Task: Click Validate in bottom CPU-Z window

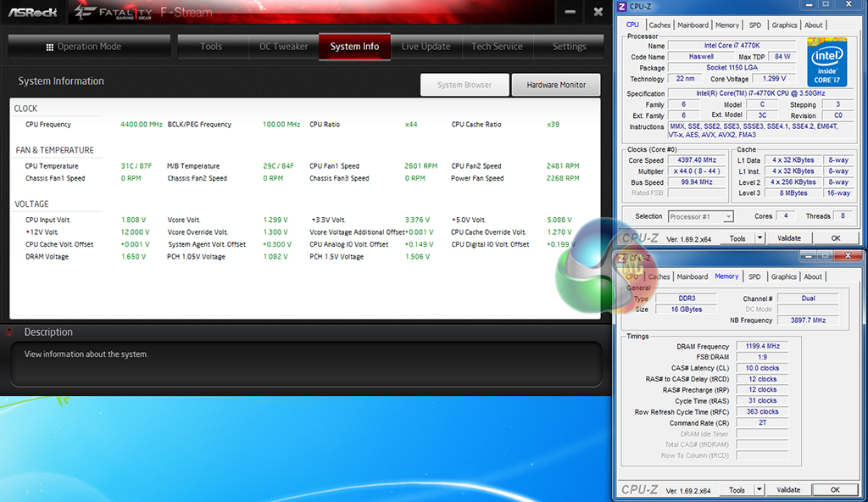Action: click(x=788, y=490)
